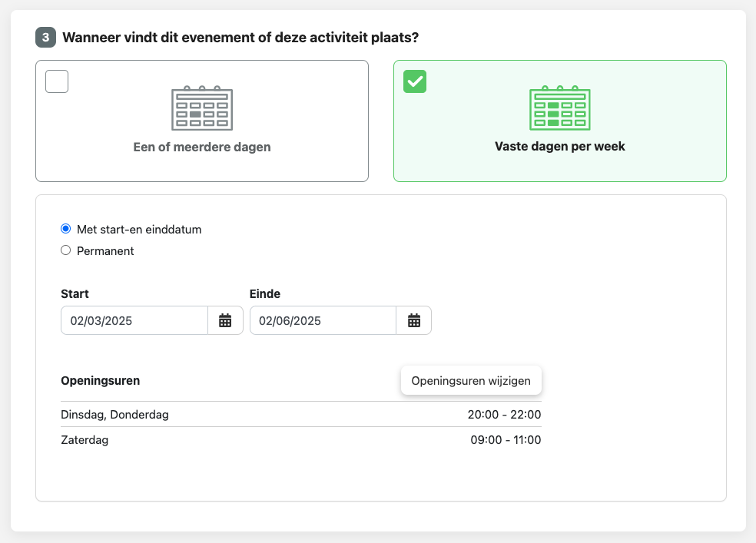Click the 09:00 - 11:00 time range
Viewport: 756px width, 543px height.
pyautogui.click(x=506, y=440)
